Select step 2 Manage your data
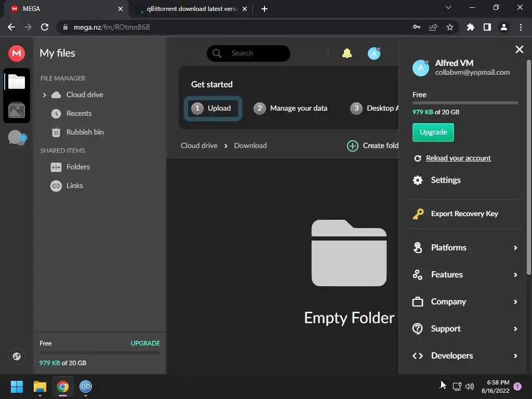Screen dimensions: 532x399 point(290,108)
